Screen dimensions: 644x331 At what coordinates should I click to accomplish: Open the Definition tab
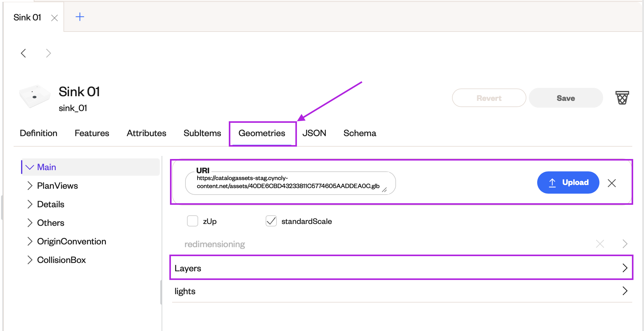point(39,133)
